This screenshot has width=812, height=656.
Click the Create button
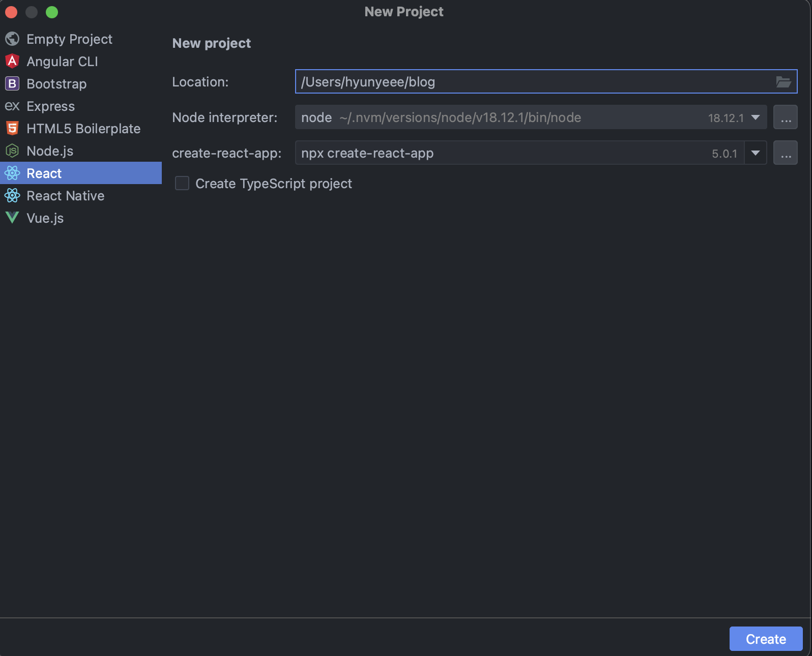766,639
